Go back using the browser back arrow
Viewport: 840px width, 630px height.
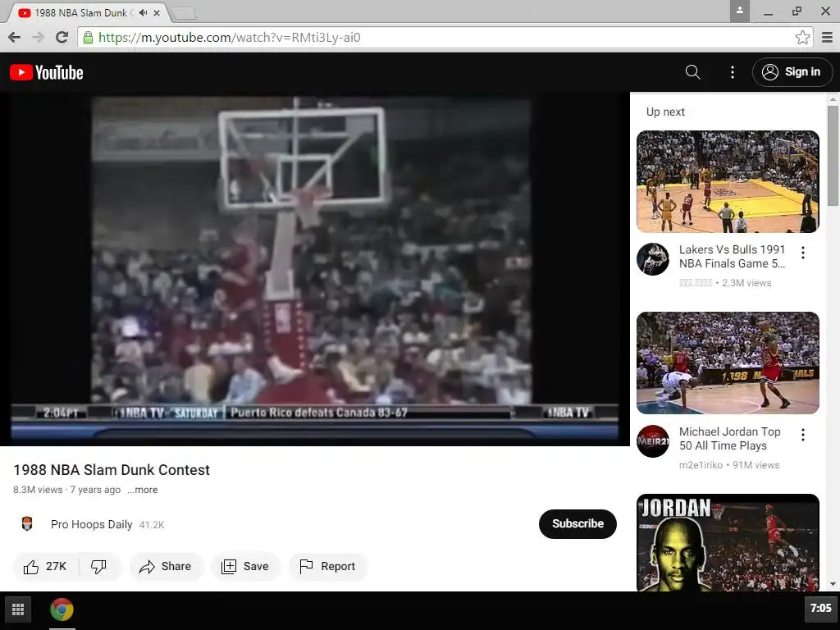click(x=15, y=37)
